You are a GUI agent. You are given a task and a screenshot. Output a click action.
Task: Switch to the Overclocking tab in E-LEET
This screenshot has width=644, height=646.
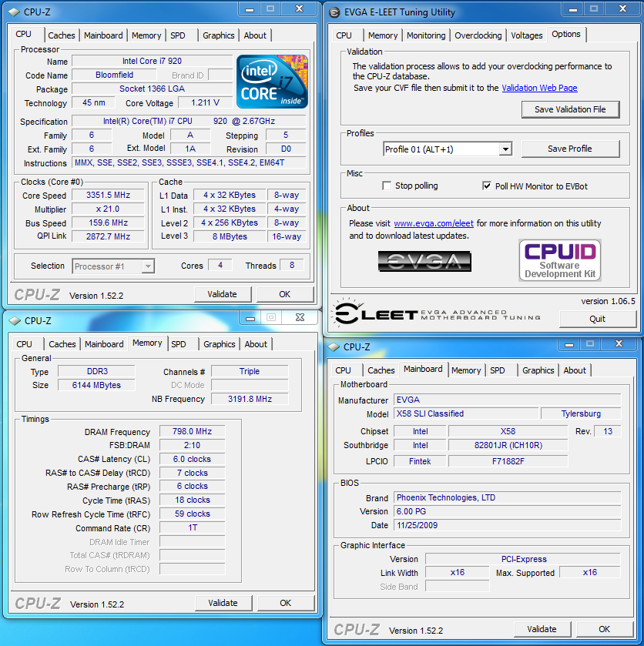pos(478,35)
